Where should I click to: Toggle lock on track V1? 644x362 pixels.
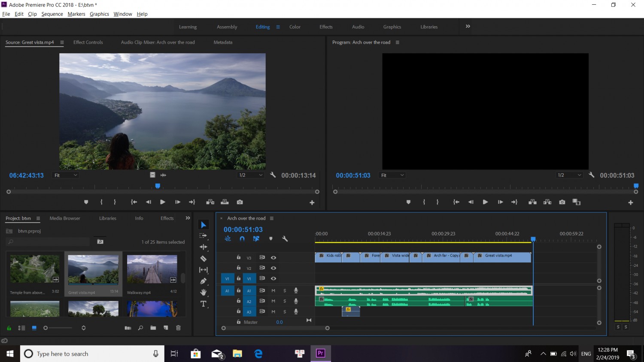click(239, 278)
